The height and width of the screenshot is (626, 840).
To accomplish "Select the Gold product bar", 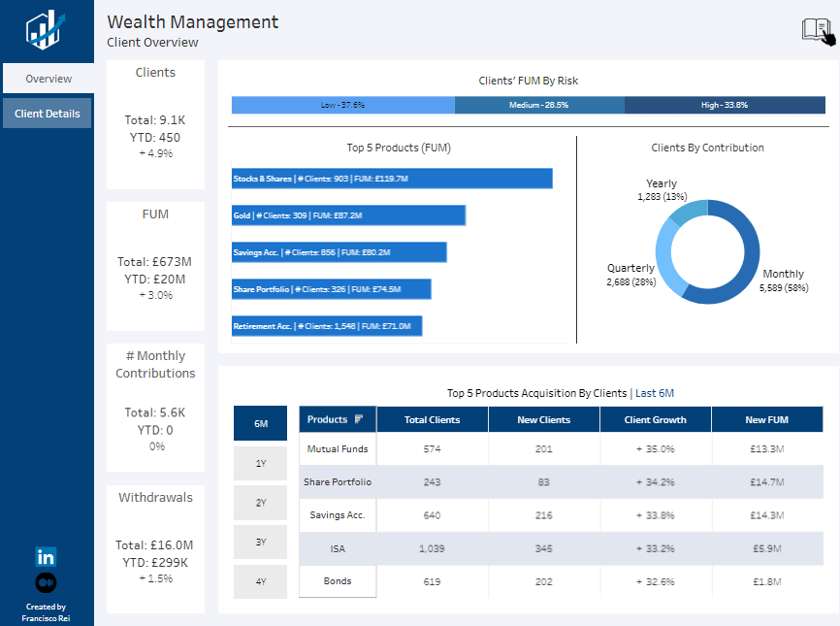I will tap(348, 215).
